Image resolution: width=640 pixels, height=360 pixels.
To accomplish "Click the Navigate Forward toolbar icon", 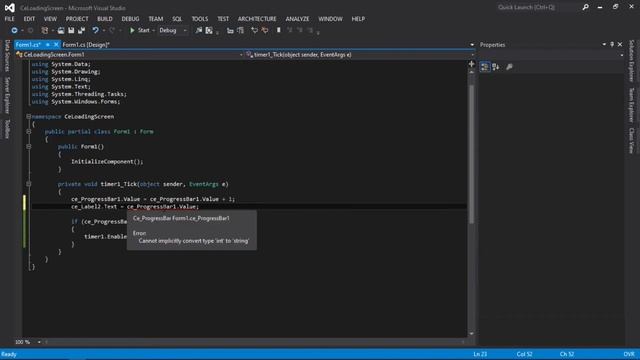I will point(30,31).
